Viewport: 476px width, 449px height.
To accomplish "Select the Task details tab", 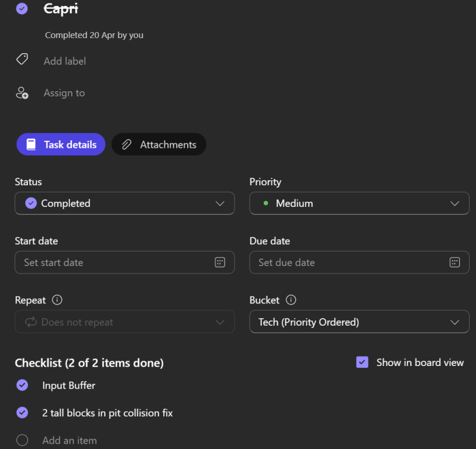I will coord(61,144).
